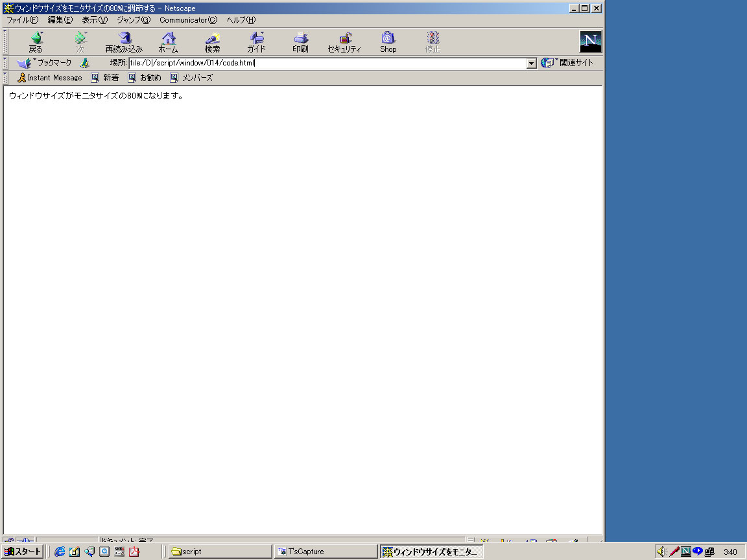Click the SME quick launch icon
Image resolution: width=747 pixels, height=560 pixels.
(x=119, y=552)
